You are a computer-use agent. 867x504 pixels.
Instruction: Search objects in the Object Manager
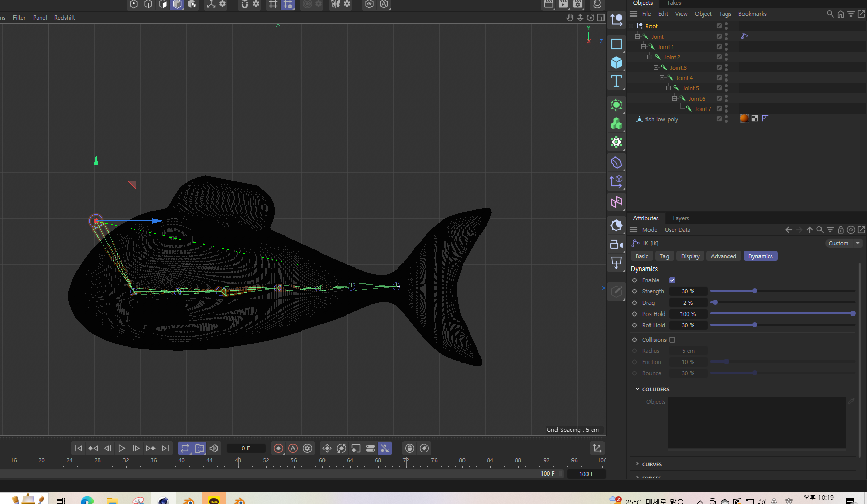[x=830, y=14]
